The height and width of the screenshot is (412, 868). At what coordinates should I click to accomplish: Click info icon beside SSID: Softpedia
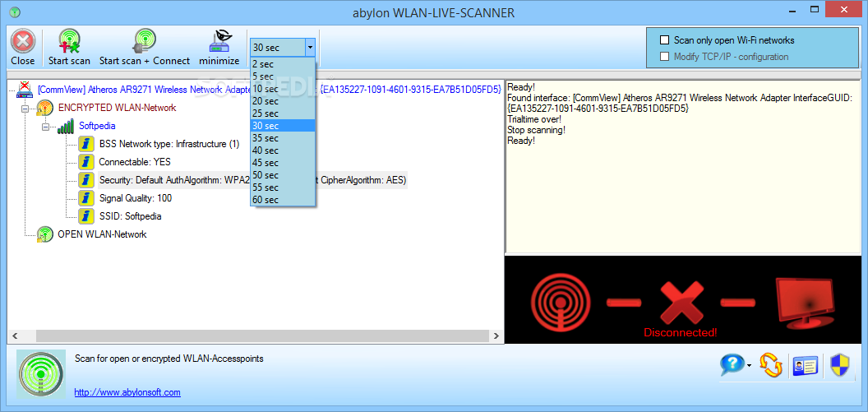coord(85,216)
